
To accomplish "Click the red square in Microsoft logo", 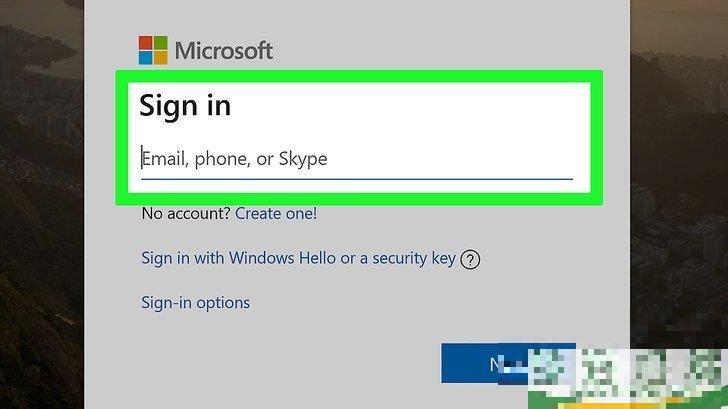I will (146, 43).
